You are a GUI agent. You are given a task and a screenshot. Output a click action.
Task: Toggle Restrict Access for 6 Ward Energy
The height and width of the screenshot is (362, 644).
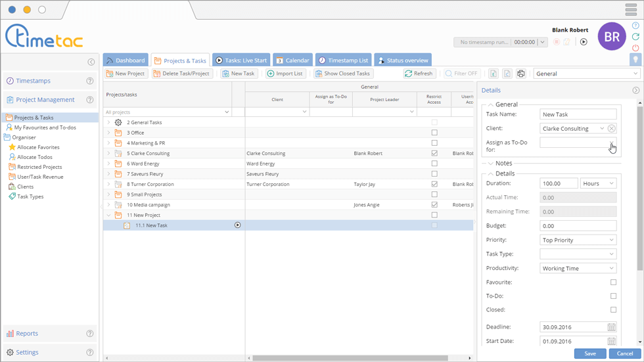(434, 164)
